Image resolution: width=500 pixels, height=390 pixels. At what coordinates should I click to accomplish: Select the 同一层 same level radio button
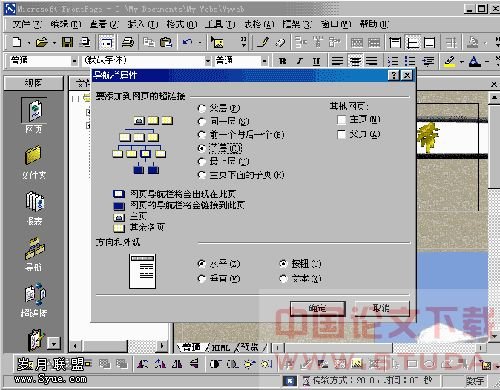201,122
